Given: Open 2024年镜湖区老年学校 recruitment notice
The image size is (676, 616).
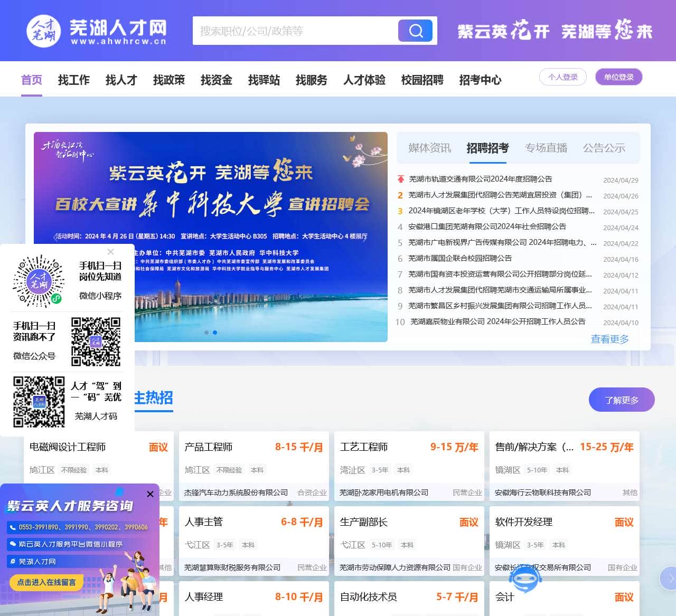Looking at the screenshot, I should [x=502, y=211].
